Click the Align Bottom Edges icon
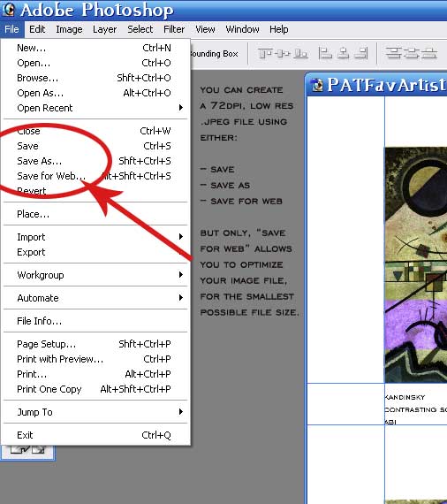 pyautogui.click(x=301, y=53)
